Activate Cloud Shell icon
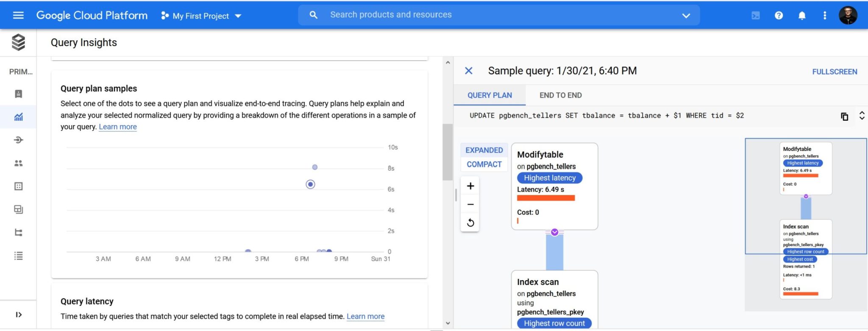 tap(755, 16)
